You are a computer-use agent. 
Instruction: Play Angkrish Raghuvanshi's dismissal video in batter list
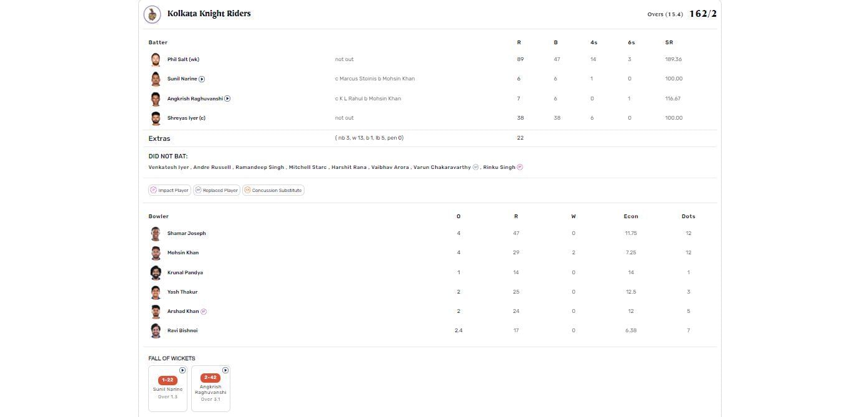point(227,98)
